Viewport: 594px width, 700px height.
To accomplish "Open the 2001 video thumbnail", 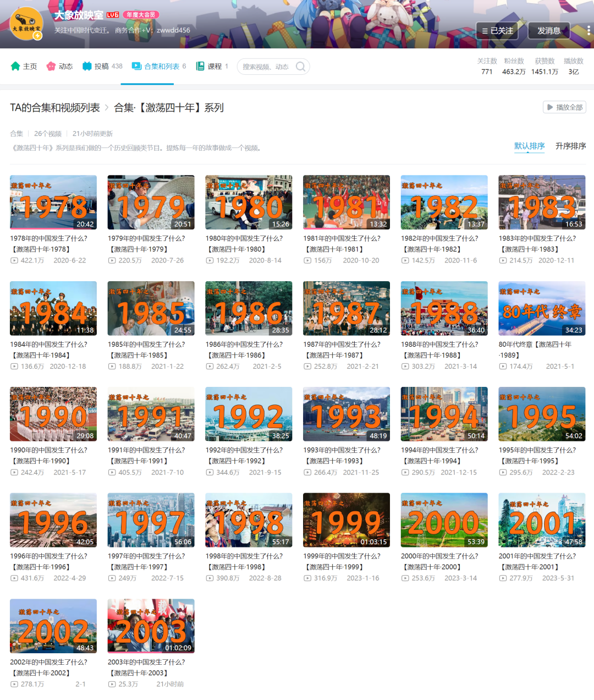I will click(x=542, y=520).
